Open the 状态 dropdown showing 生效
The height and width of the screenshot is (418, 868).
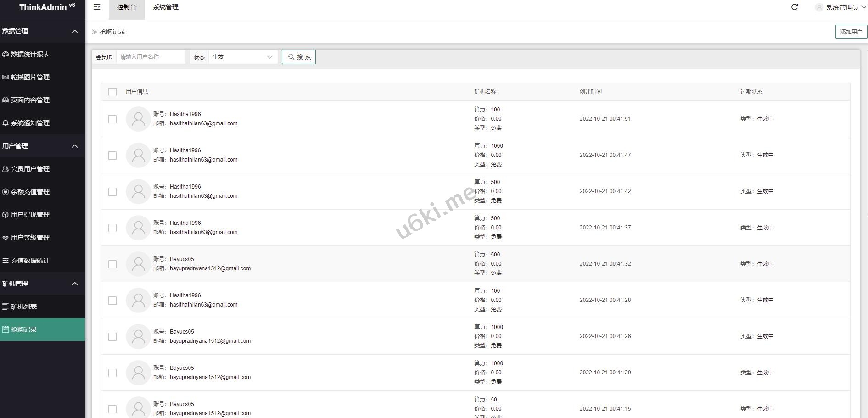[242, 57]
